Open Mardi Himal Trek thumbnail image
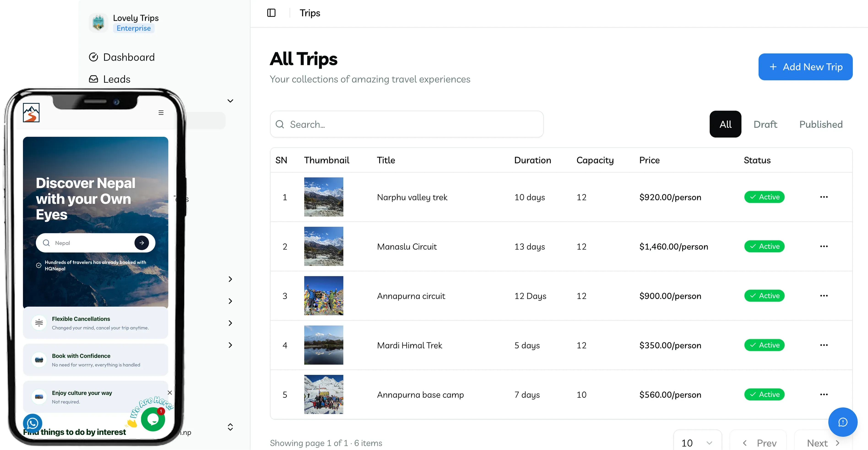The image size is (868, 450). coord(323,345)
